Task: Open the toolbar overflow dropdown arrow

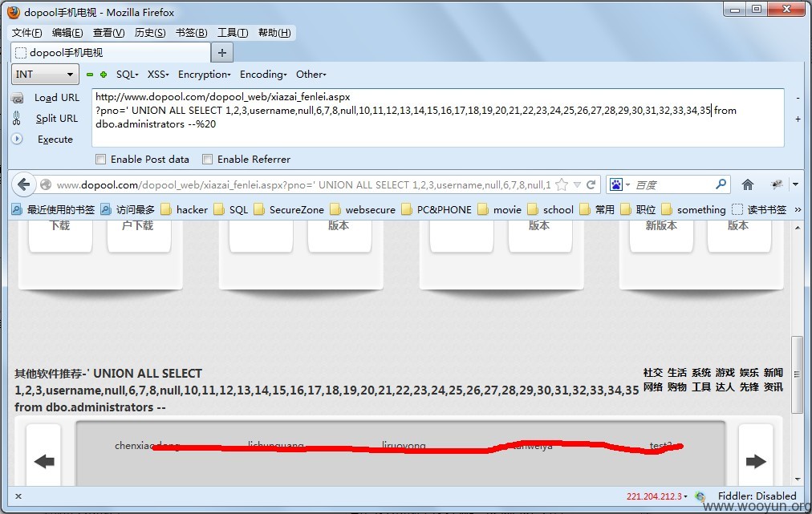Action: coord(795,184)
